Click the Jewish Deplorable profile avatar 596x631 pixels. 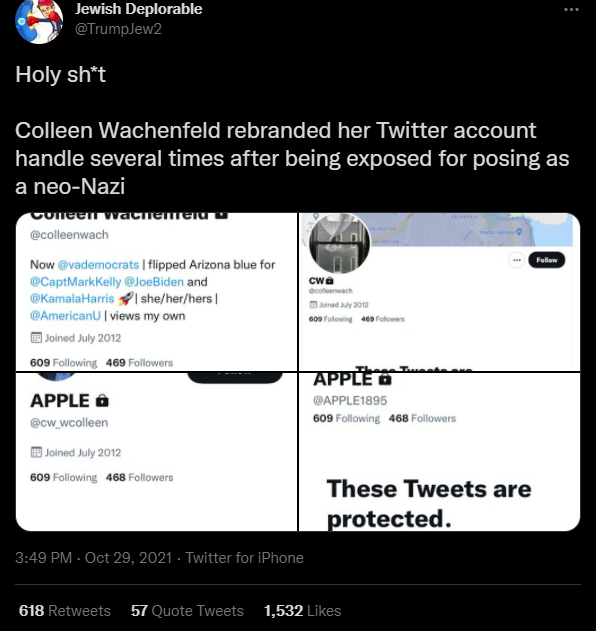point(39,21)
